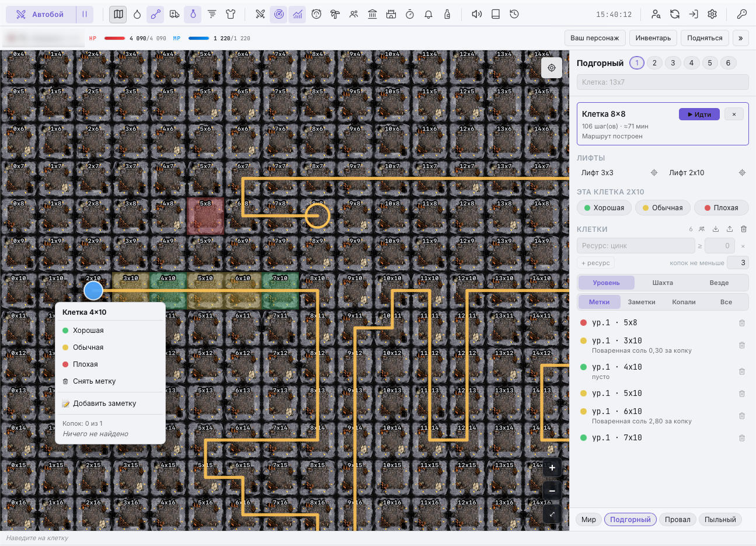
Task: Click the Подняться button
Action: (705, 38)
